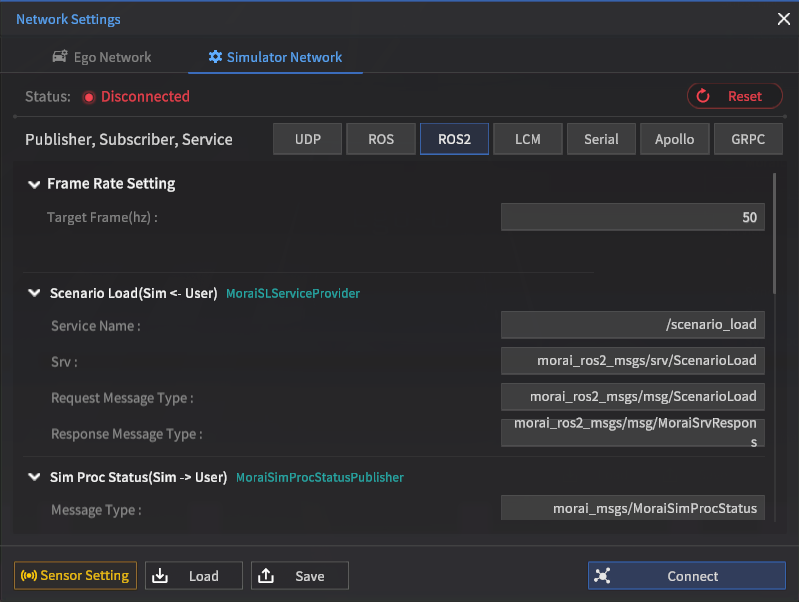Click the red Disconnected status indicator
The image size is (799, 602).
pyautogui.click(x=88, y=97)
